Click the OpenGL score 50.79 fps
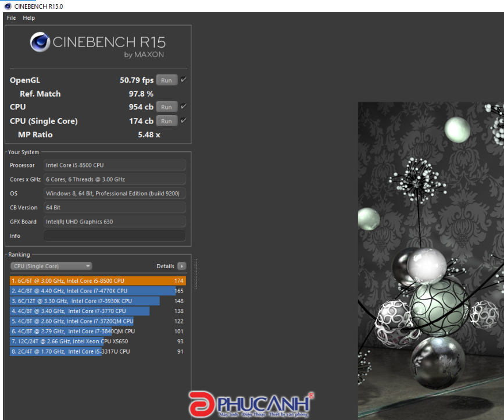 coord(137,80)
